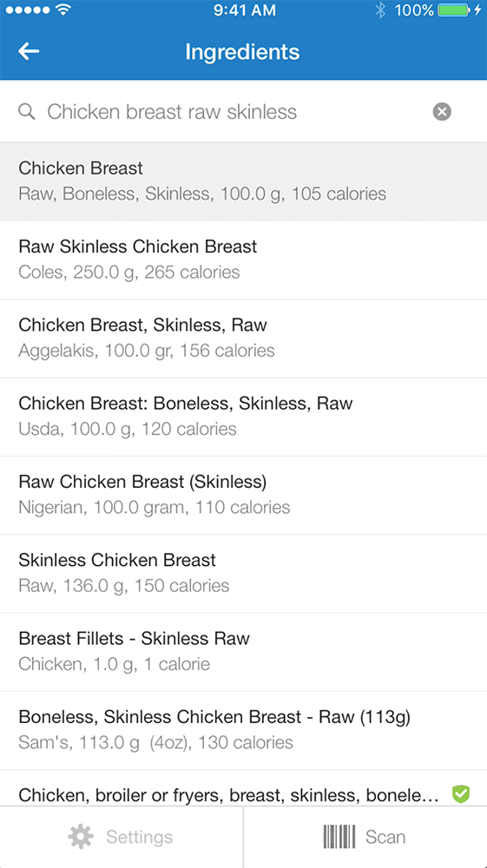Tap the green verified shield badge

pos(460,794)
